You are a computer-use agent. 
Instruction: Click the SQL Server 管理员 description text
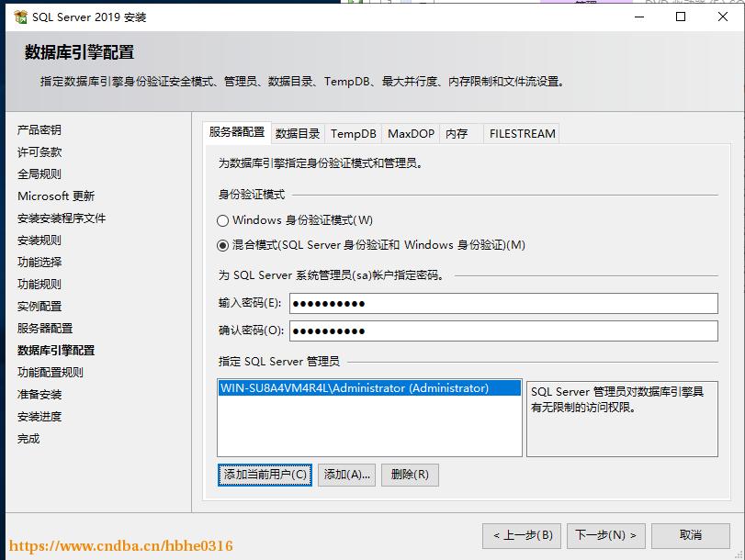tap(617, 399)
